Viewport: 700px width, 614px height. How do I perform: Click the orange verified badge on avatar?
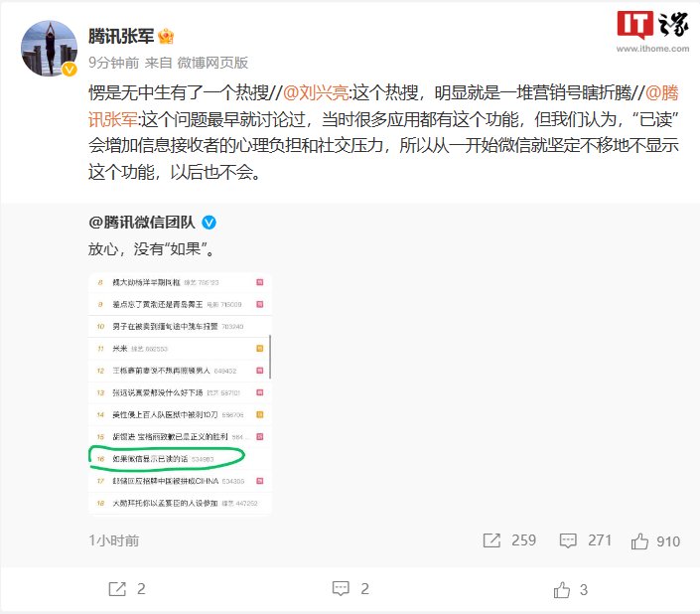(x=70, y=70)
